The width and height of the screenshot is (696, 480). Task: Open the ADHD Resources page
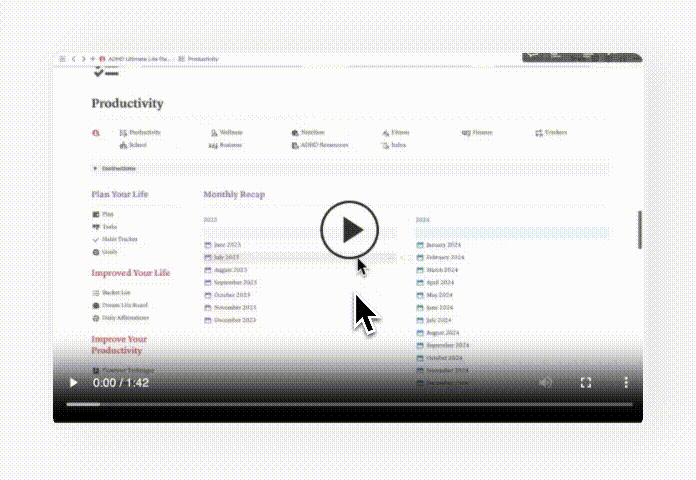pos(324,145)
